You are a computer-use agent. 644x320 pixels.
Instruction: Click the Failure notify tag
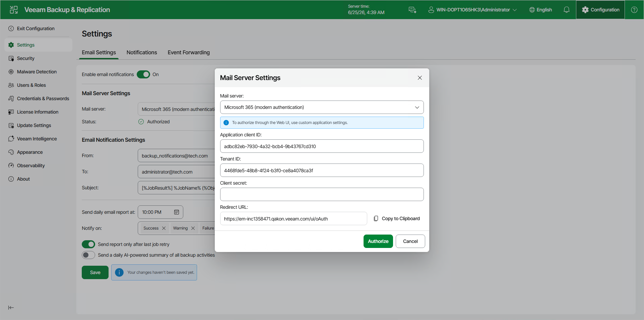click(x=208, y=228)
